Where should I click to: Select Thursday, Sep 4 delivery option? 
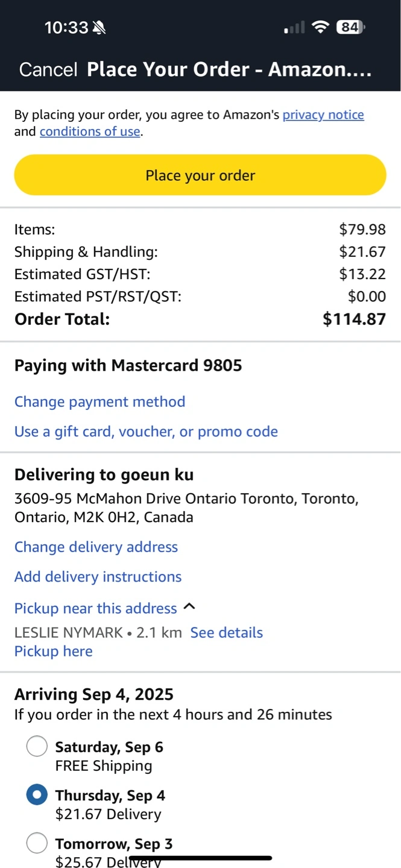(37, 795)
